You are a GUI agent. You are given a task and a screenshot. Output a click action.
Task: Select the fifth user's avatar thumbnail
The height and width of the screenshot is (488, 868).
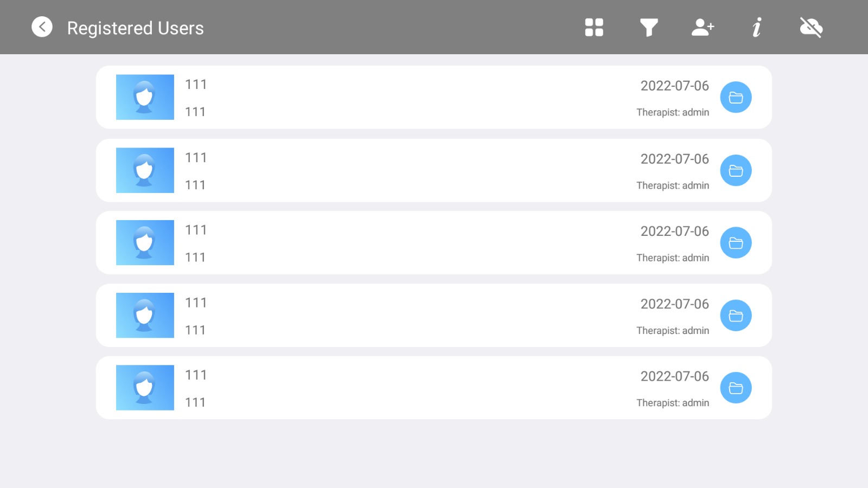coord(145,388)
